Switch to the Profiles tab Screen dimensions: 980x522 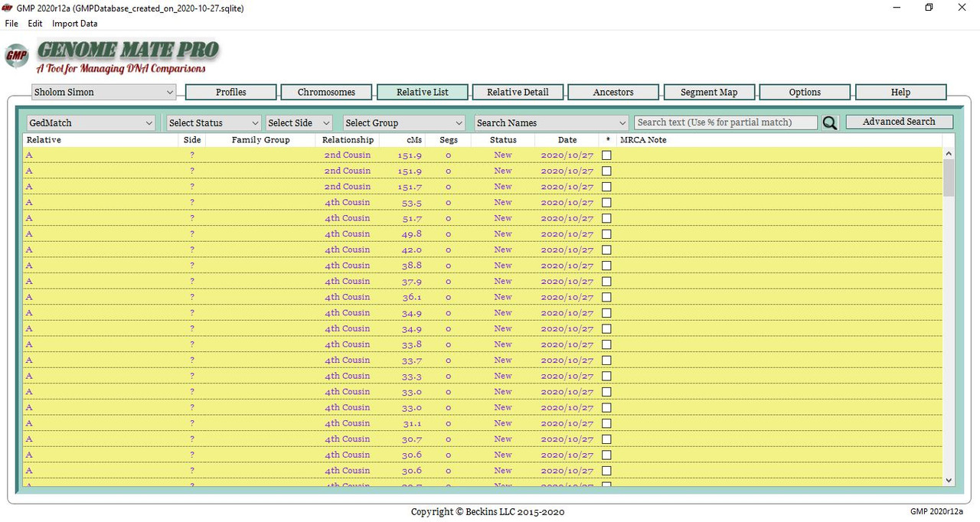click(x=231, y=92)
